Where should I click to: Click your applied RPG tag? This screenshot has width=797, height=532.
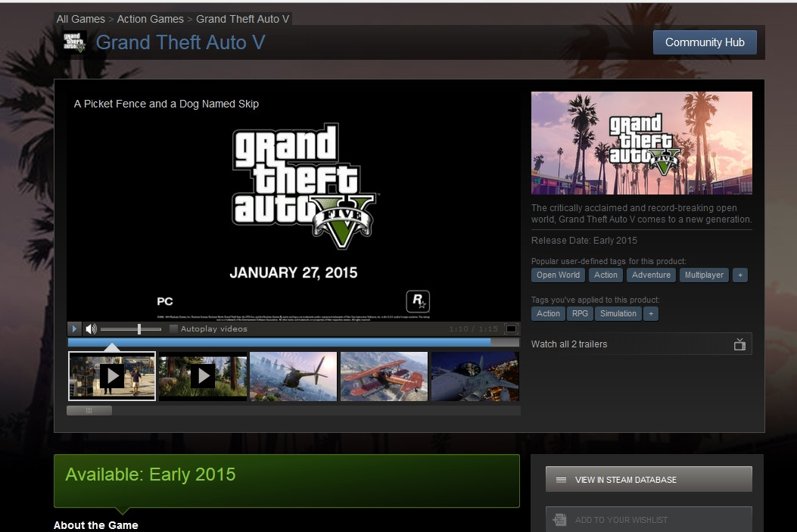coord(580,313)
